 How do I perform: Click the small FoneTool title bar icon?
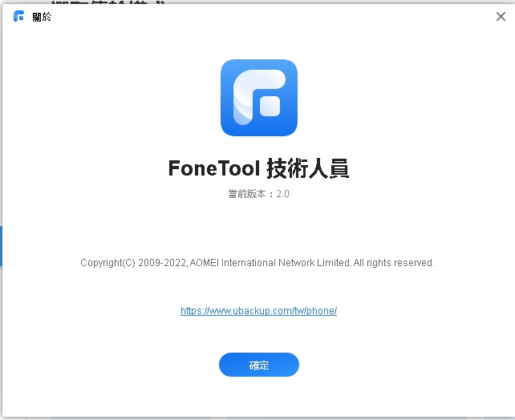click(x=18, y=16)
